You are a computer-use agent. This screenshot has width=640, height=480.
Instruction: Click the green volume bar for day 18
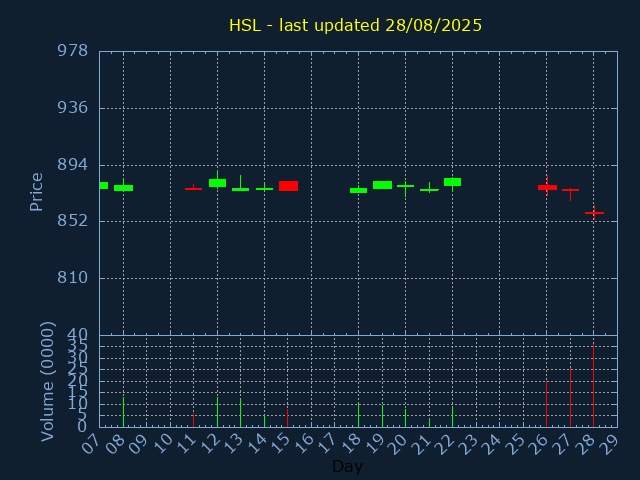358,415
